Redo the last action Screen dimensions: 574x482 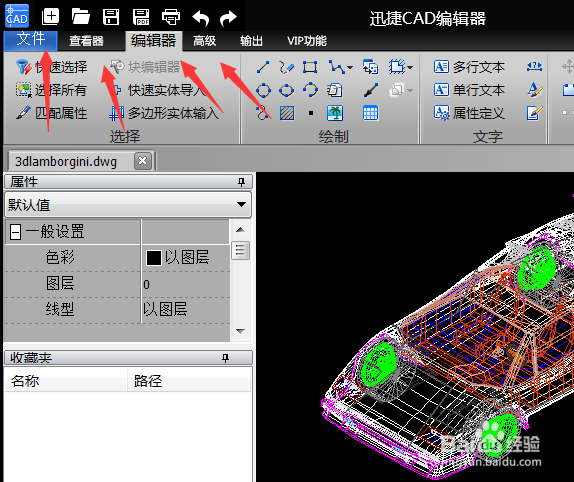228,18
